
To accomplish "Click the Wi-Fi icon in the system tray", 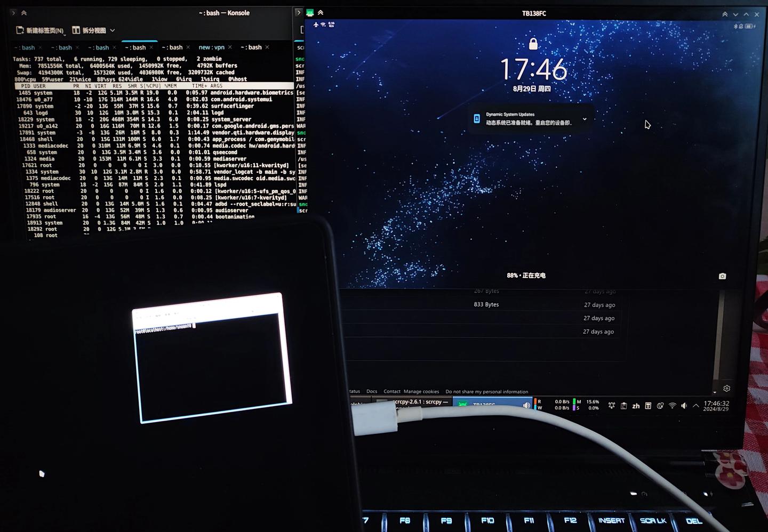I will click(673, 406).
